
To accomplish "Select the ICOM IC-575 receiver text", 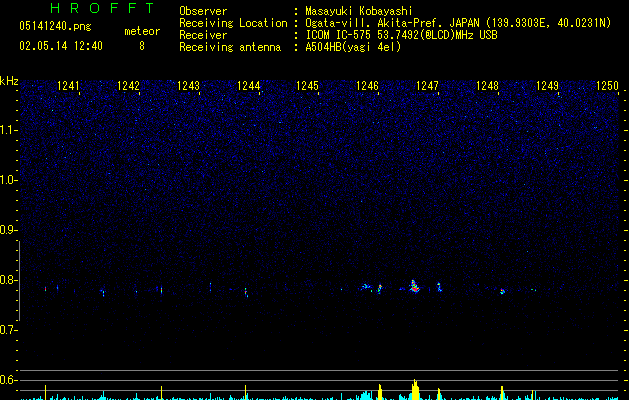I will (x=401, y=35).
